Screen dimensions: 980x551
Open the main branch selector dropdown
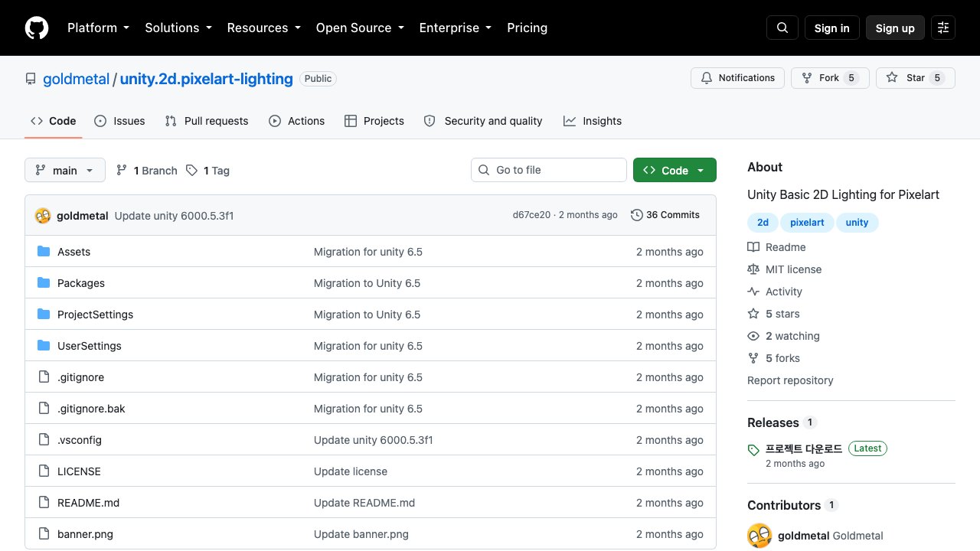[x=65, y=170]
